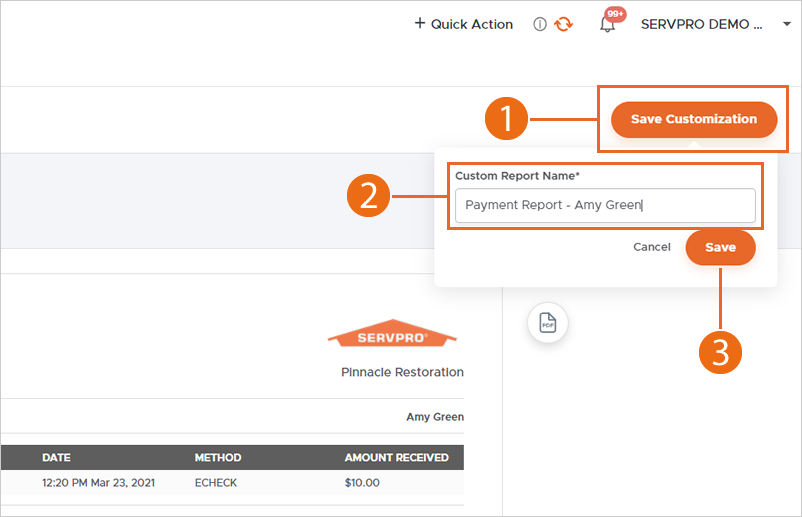
Task: Click the SERVPRO house logo
Action: tap(392, 336)
